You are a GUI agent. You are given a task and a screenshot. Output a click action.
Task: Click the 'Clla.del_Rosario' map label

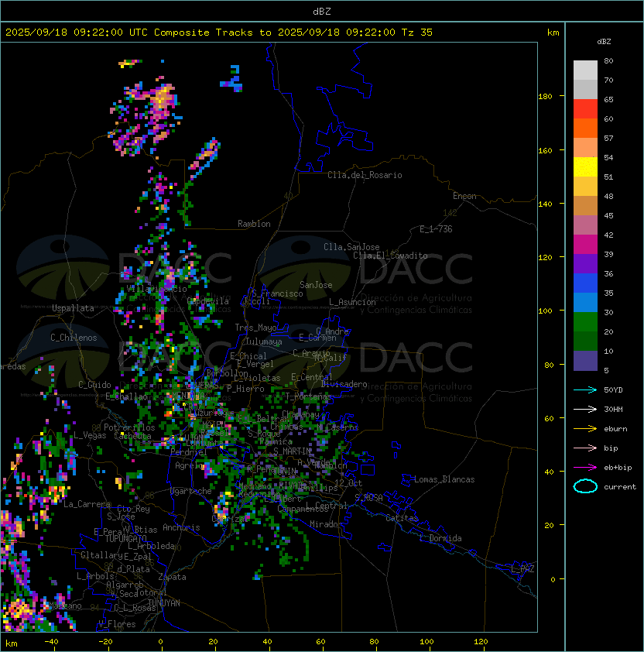pos(365,175)
